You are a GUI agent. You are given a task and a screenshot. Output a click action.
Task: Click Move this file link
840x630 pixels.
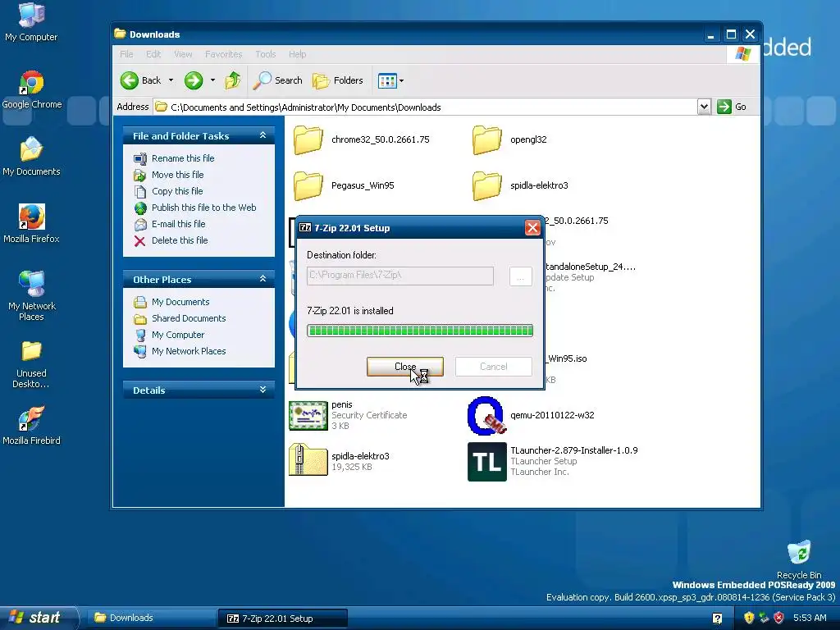click(177, 175)
